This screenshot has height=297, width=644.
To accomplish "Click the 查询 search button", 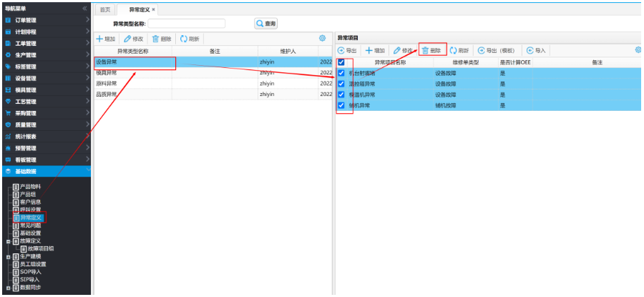I will [x=265, y=24].
